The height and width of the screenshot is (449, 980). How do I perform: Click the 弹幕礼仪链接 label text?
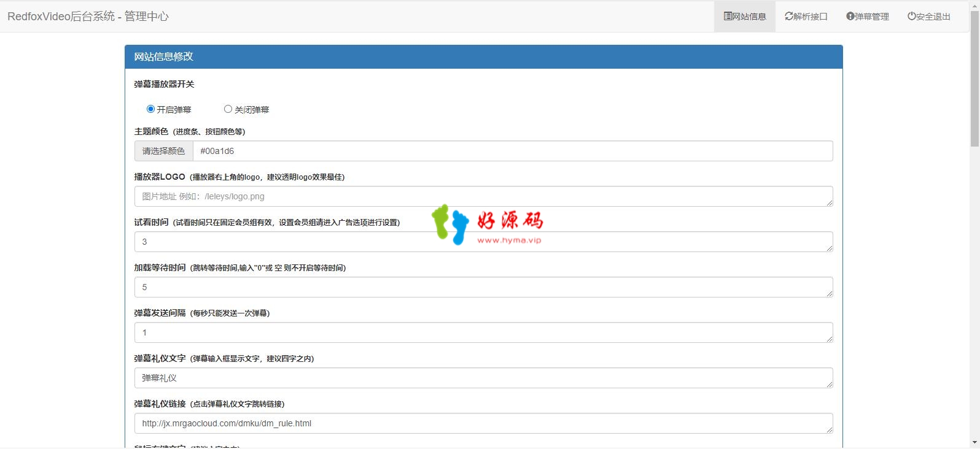click(x=160, y=404)
